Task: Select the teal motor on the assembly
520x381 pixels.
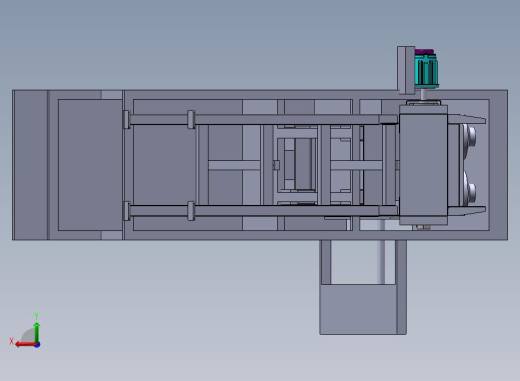Action: [x=426, y=71]
